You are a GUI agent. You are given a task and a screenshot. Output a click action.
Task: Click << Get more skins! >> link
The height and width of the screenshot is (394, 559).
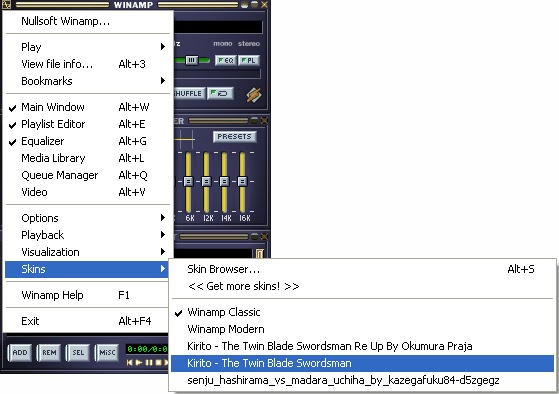362,286
